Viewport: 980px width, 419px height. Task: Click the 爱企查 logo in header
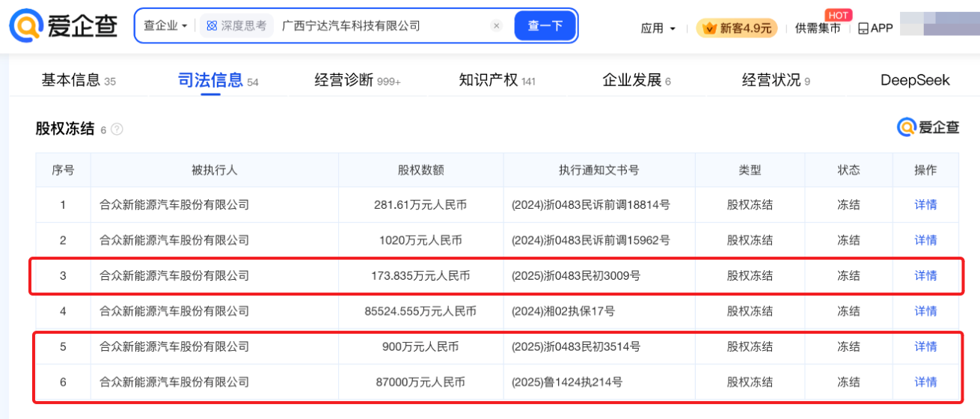[x=64, y=26]
